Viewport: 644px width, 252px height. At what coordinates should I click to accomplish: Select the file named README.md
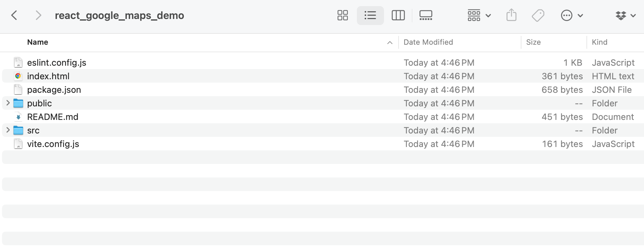point(52,117)
